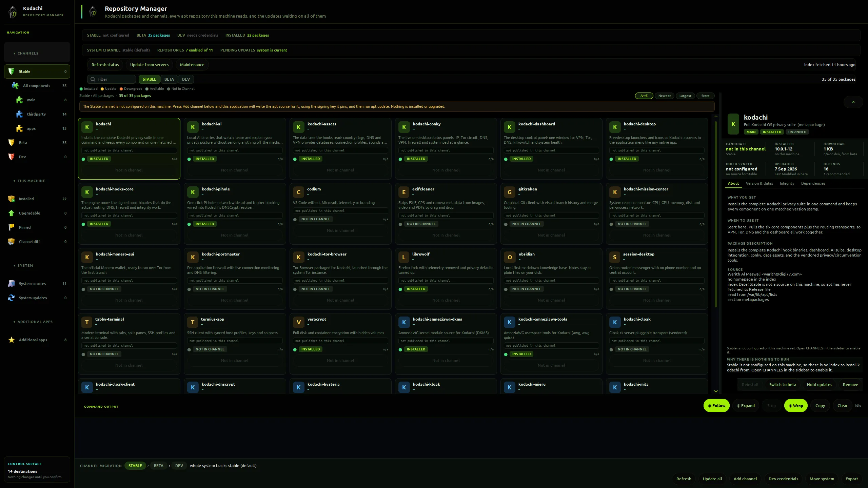Open the Dev channel shield icon
The width and height of the screenshot is (868, 488).
click(x=11, y=157)
